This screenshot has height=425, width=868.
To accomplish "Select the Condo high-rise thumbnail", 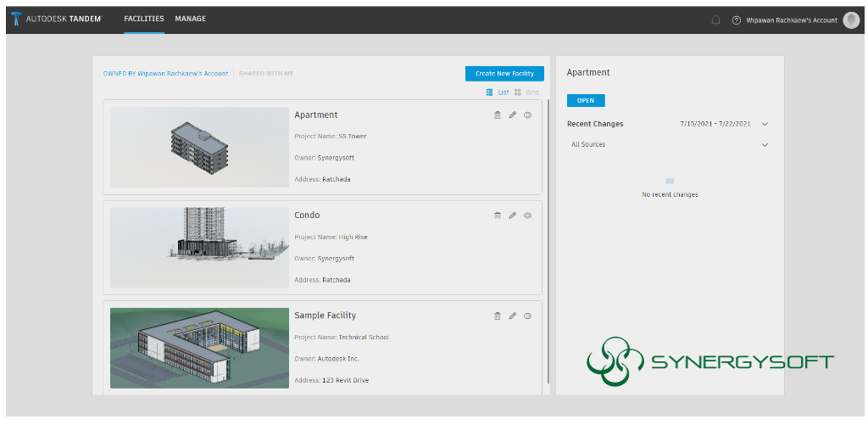I will 199,248.
